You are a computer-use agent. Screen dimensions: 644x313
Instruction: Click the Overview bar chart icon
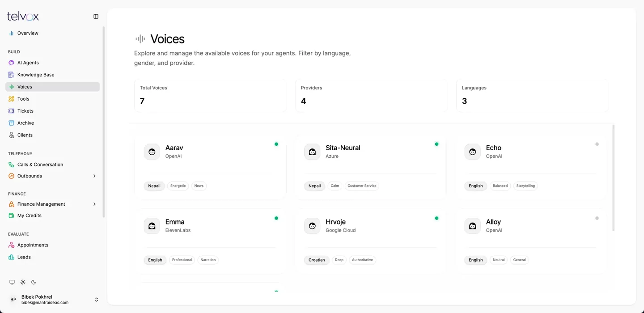tap(12, 33)
